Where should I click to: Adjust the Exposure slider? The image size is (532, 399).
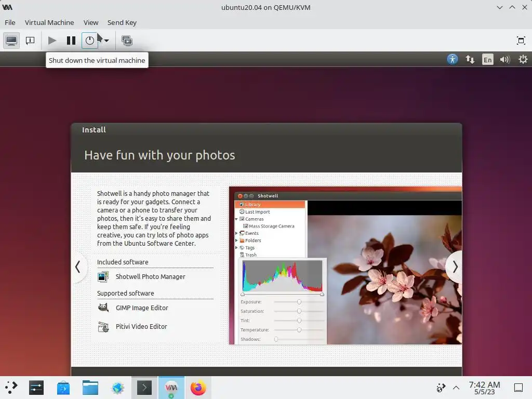pos(299,302)
